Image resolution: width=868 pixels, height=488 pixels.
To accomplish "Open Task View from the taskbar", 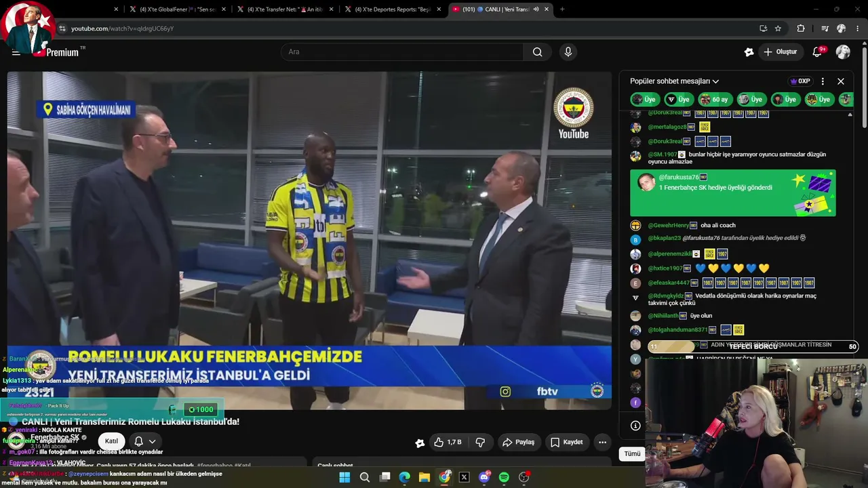I will coord(384,477).
